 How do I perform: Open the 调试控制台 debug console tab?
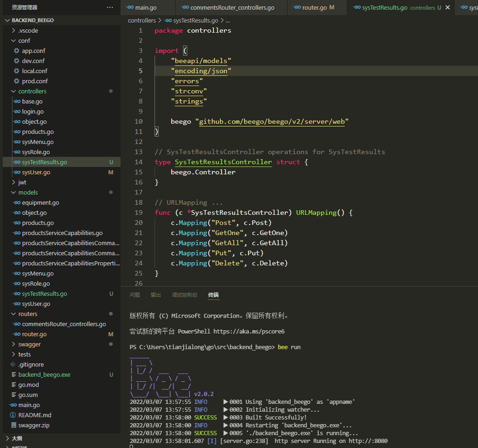point(184,295)
